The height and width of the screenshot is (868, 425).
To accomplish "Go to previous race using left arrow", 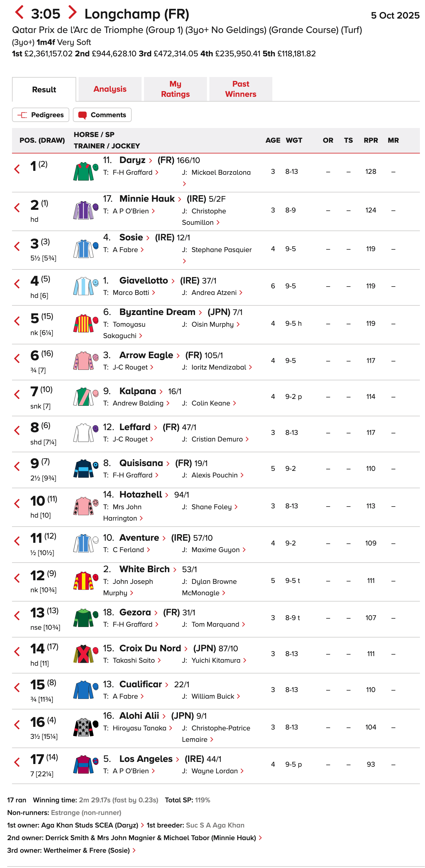I will click(19, 13).
